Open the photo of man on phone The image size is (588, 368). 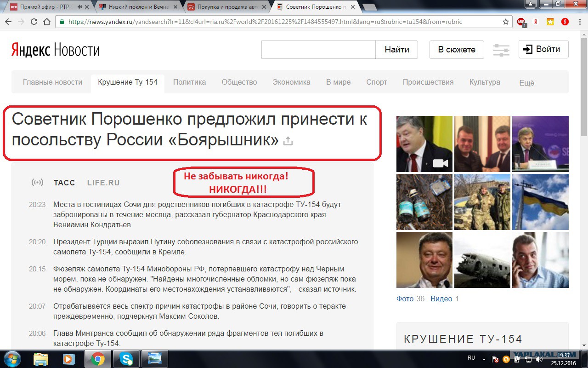tap(540, 260)
